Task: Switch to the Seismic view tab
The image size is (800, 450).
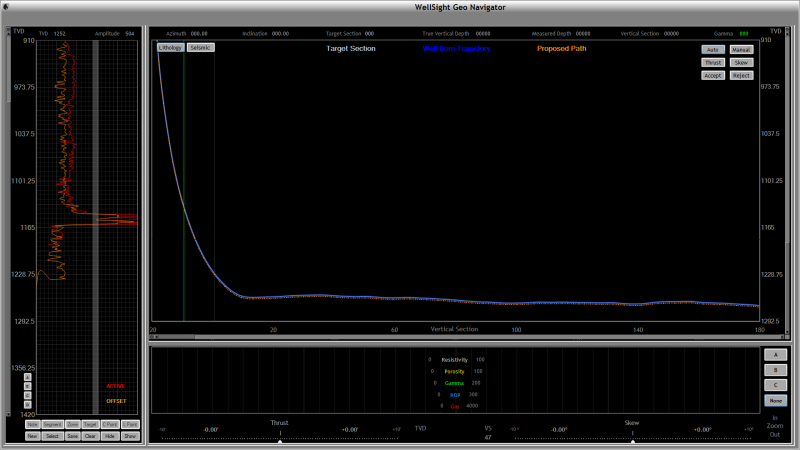Action: point(201,48)
